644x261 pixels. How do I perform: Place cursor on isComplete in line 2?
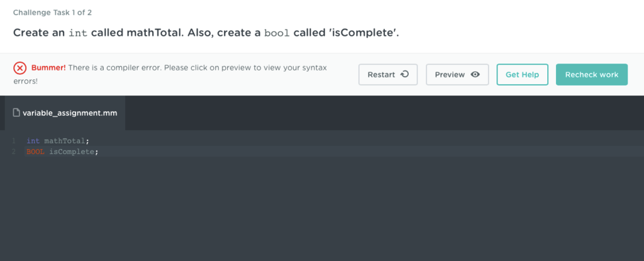[72, 152]
